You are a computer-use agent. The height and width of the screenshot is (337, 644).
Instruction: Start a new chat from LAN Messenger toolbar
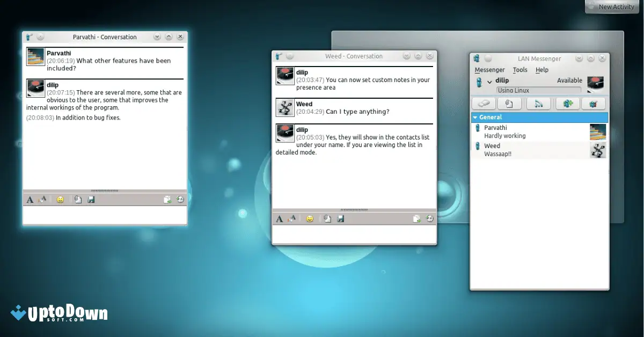[x=484, y=103]
